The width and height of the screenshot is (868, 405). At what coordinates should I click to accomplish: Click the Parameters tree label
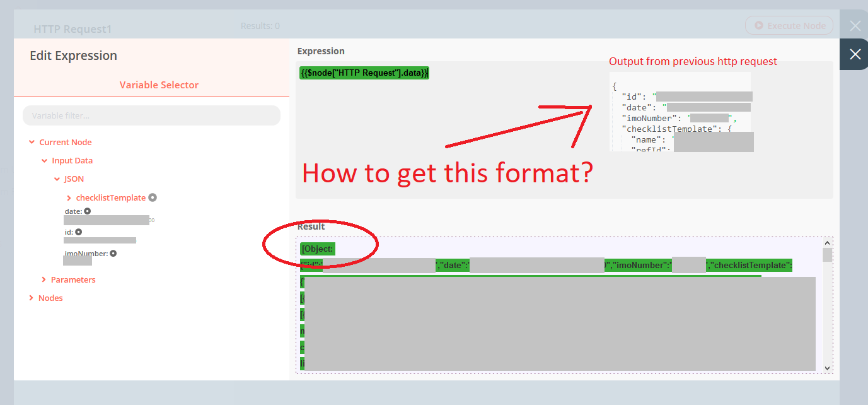pos(73,279)
